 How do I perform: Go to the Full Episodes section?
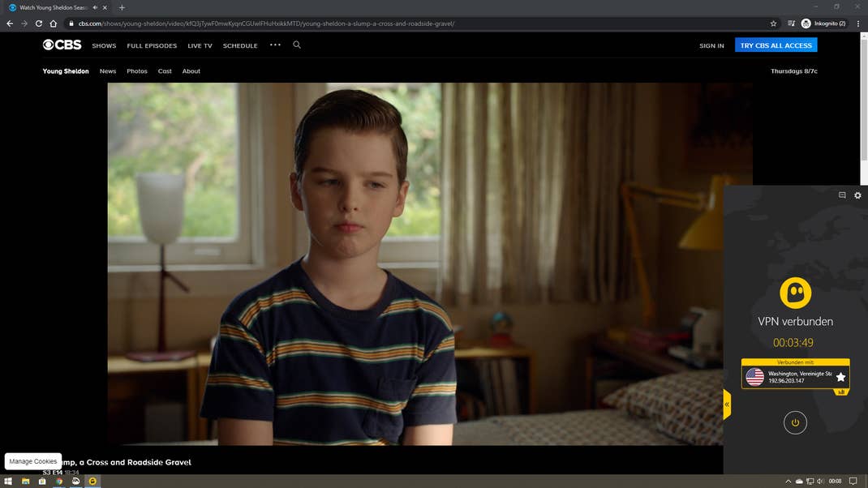tap(152, 46)
